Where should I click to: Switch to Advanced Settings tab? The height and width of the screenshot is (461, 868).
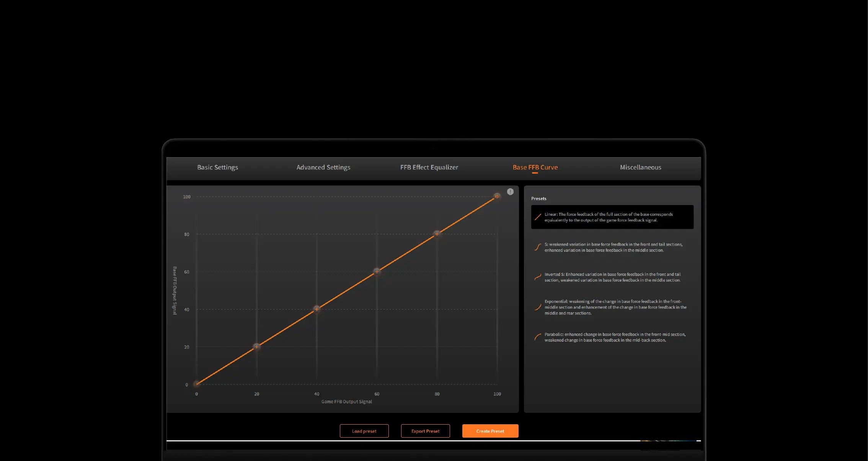click(323, 167)
